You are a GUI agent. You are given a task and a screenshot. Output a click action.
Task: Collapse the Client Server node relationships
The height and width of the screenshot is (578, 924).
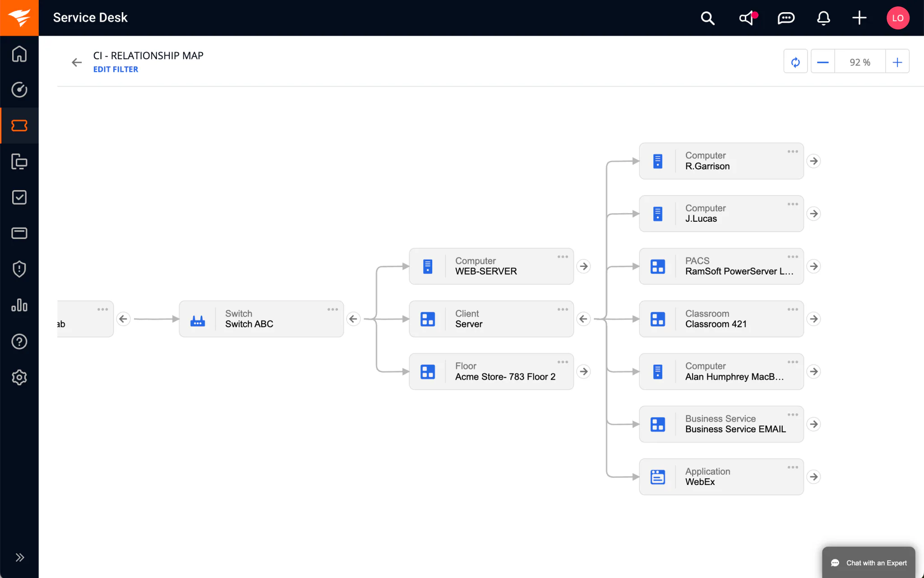[584, 319]
